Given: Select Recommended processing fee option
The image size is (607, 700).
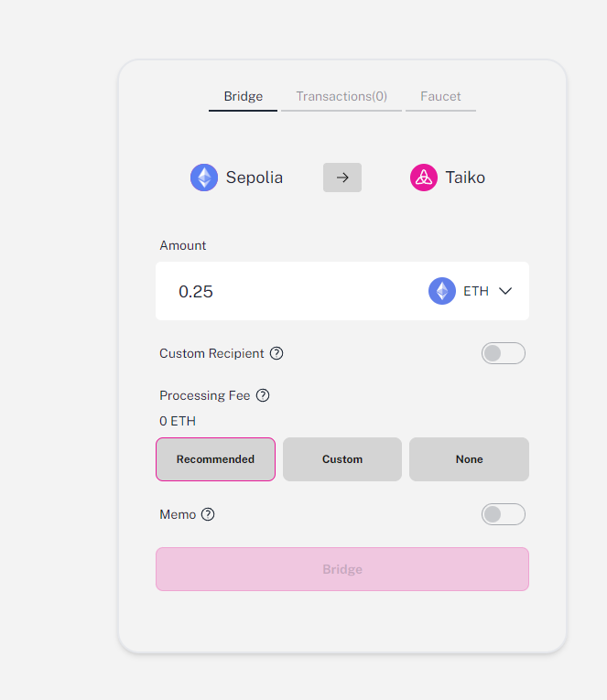Looking at the screenshot, I should click(x=215, y=459).
